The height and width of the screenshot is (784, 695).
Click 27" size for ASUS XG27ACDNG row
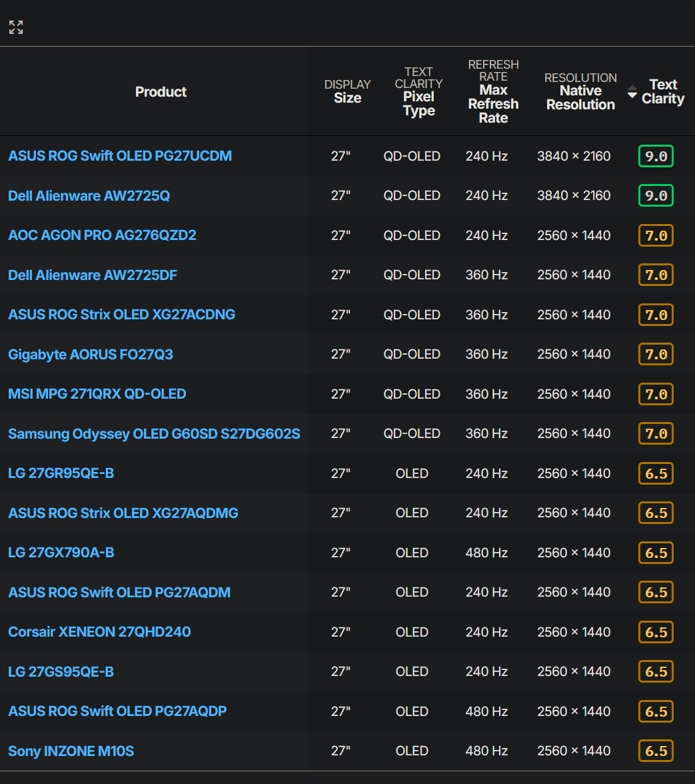pyautogui.click(x=341, y=315)
